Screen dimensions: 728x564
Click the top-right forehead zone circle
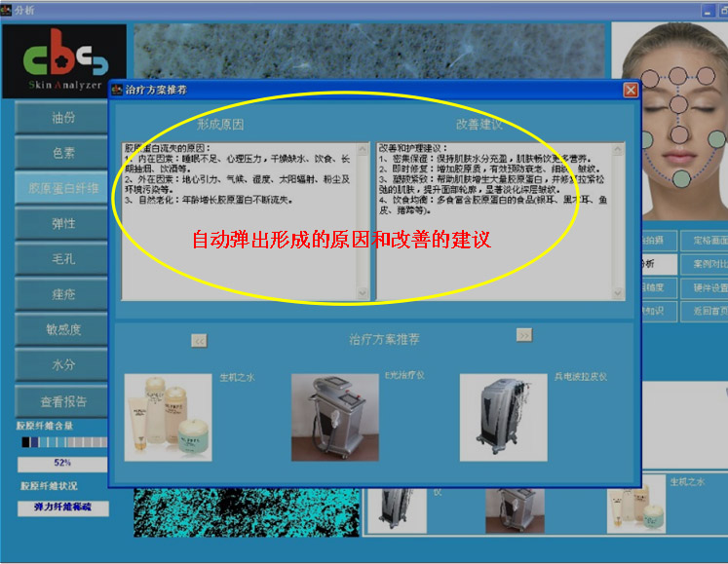point(706,76)
